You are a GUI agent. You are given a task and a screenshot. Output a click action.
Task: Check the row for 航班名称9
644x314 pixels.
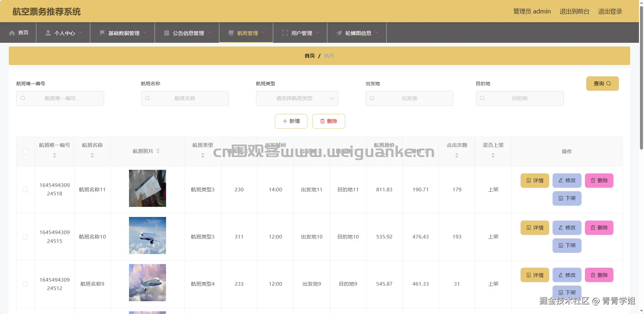pos(25,284)
